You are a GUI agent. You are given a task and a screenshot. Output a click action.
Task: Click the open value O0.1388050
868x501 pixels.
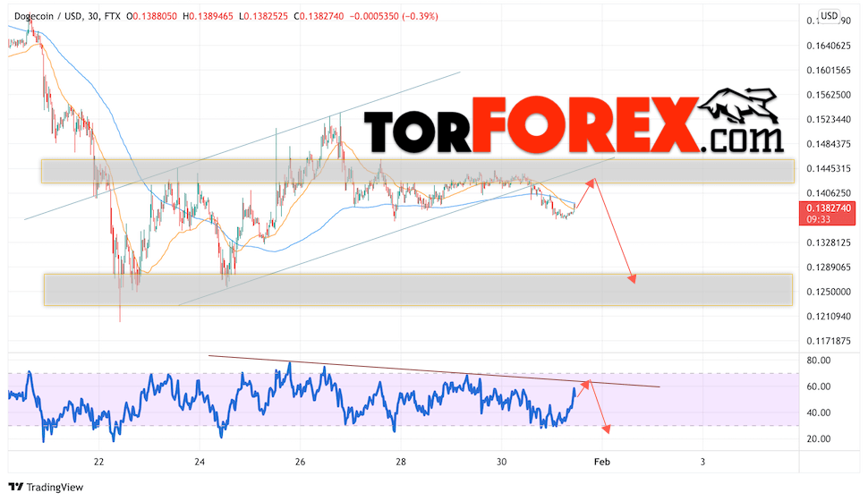152,17
